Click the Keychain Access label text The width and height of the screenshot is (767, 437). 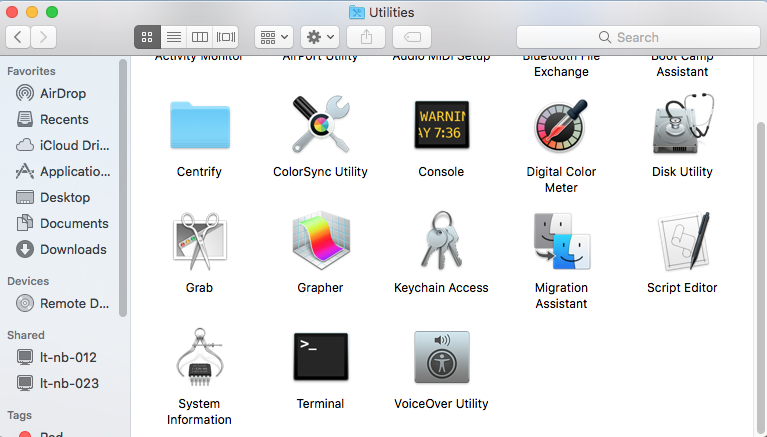[441, 287]
